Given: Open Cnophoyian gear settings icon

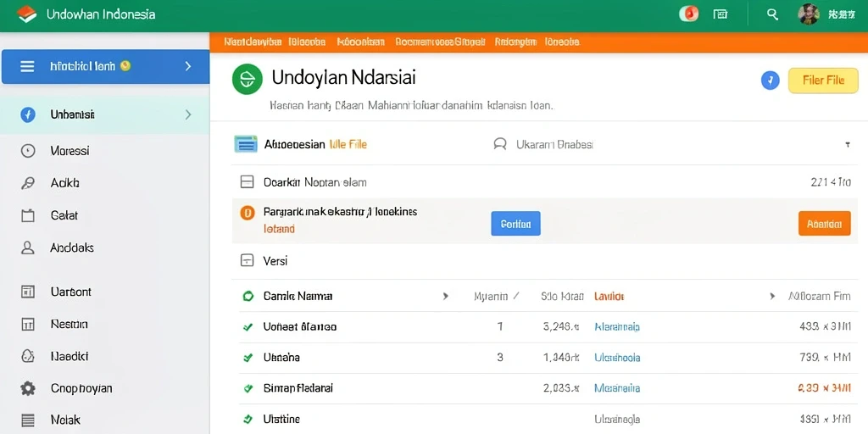Looking at the screenshot, I should [28, 388].
